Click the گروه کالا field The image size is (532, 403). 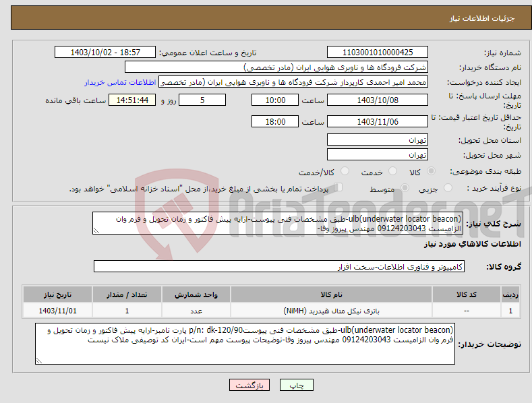[x=279, y=267]
